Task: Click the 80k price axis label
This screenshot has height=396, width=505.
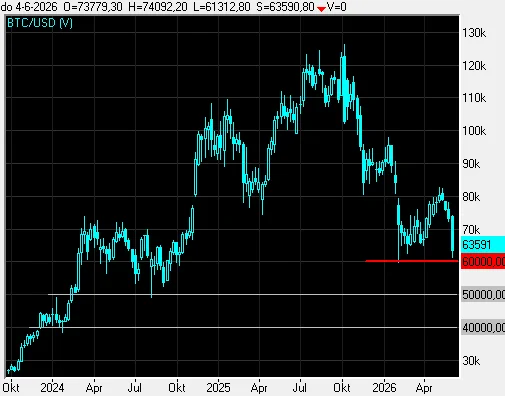Action: (471, 197)
